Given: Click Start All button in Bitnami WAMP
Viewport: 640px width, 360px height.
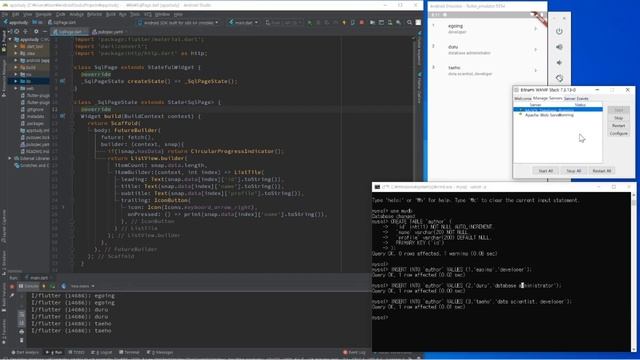Looking at the screenshot, I should pos(545,171).
